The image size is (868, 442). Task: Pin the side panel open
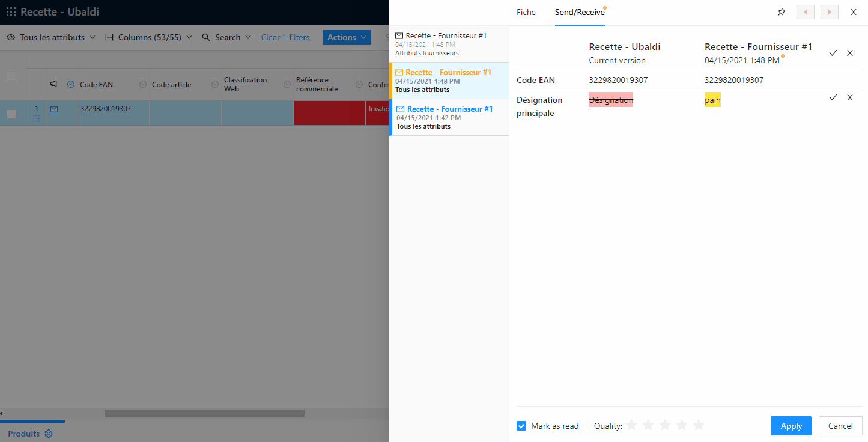click(x=781, y=12)
